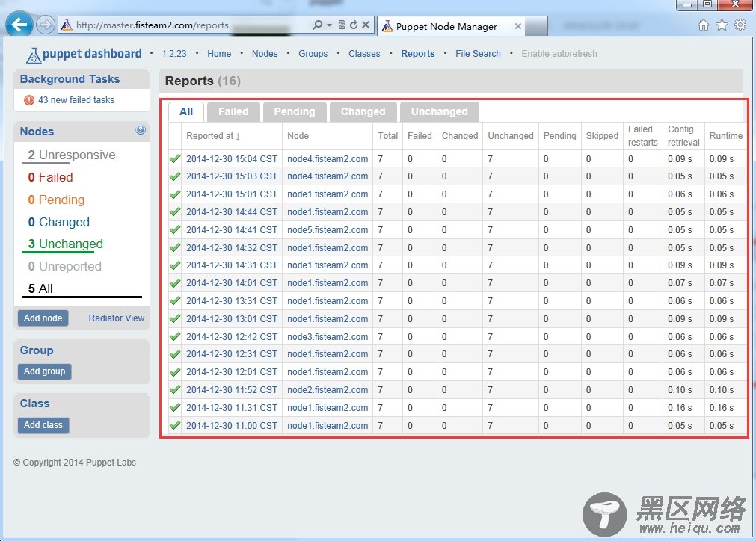Open the address bar search dropdown arrow

coord(329,25)
